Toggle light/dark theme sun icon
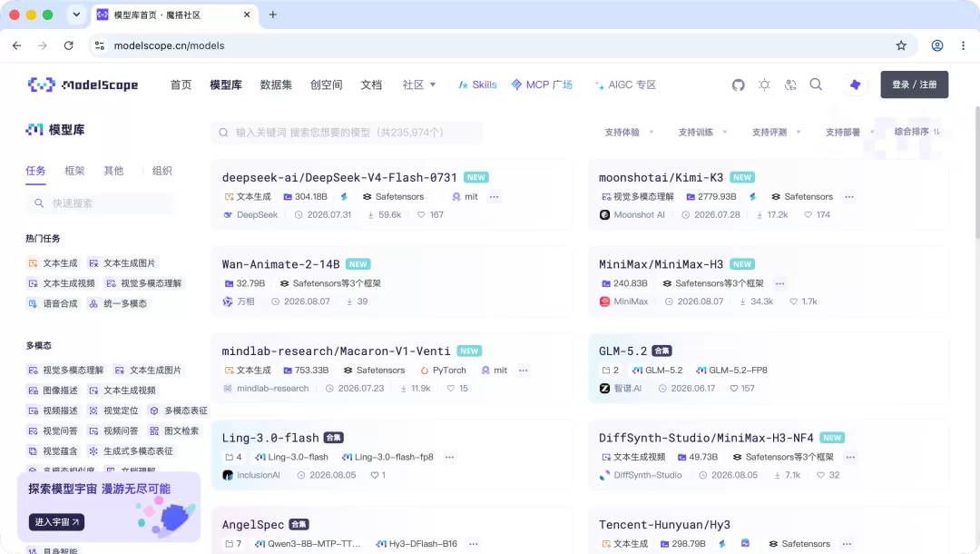The width and height of the screenshot is (980, 554). (764, 84)
